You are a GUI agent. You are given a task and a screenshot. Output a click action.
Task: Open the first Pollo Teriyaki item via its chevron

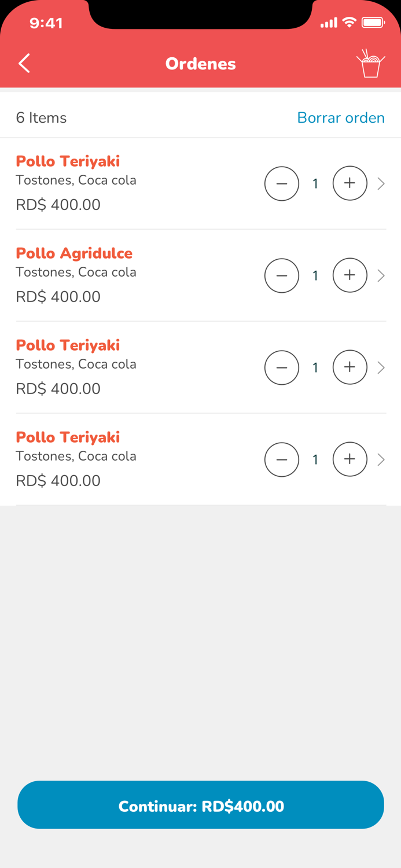(x=381, y=183)
